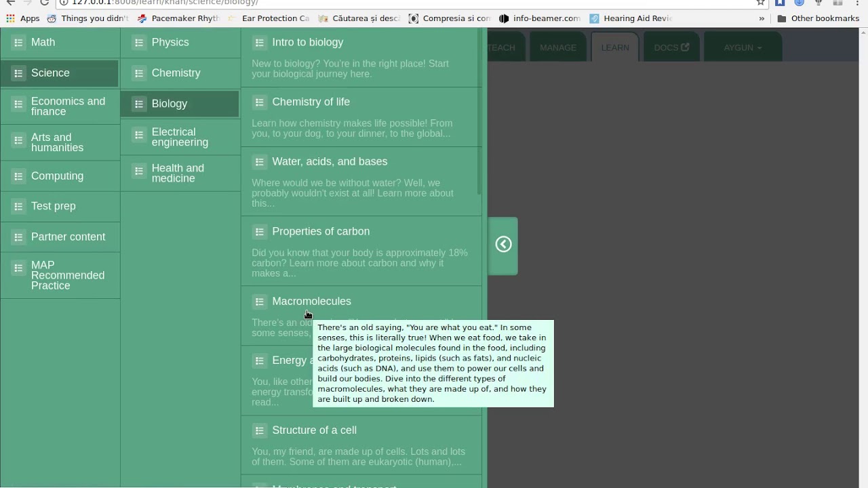
Task: Open the Ear Protection Ca bookmark
Action: (x=269, y=18)
